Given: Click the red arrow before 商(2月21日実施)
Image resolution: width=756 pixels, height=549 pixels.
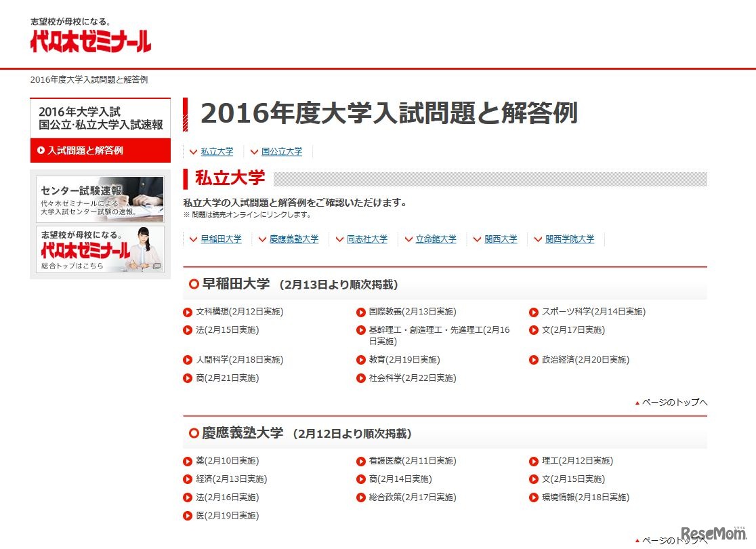Looking at the screenshot, I should click(186, 378).
